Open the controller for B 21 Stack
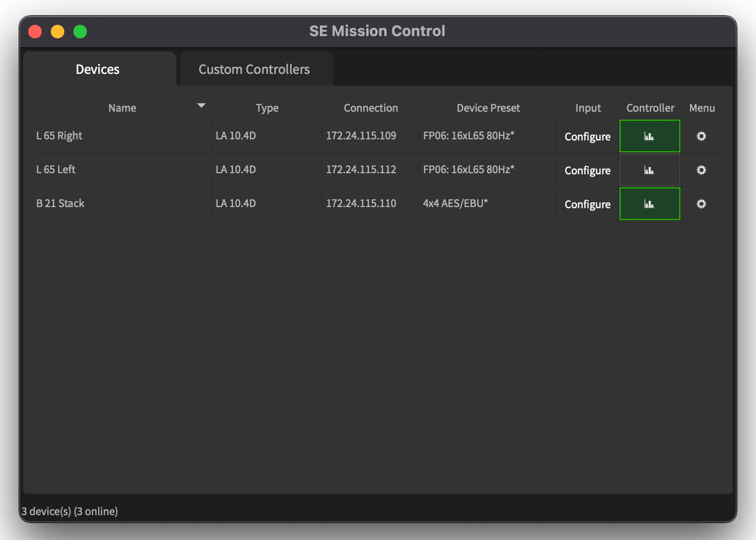The height and width of the screenshot is (540, 756). [649, 204]
